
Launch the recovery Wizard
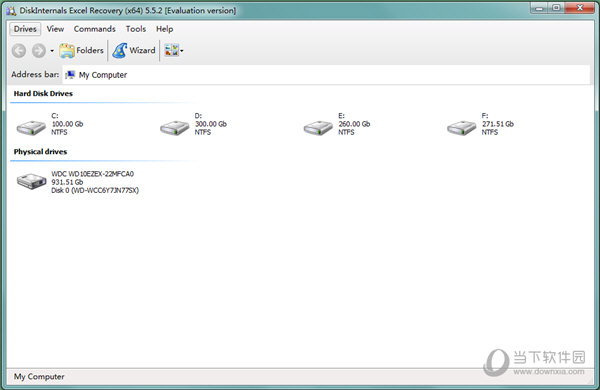134,51
